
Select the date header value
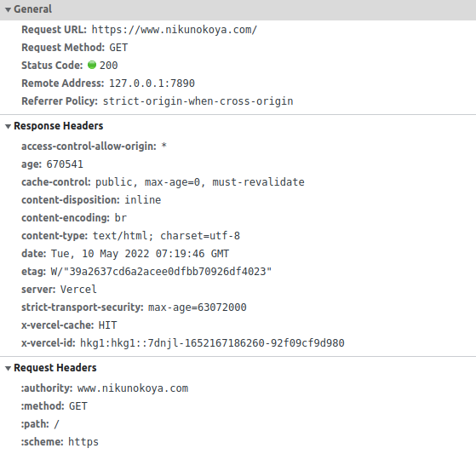[x=140, y=254]
